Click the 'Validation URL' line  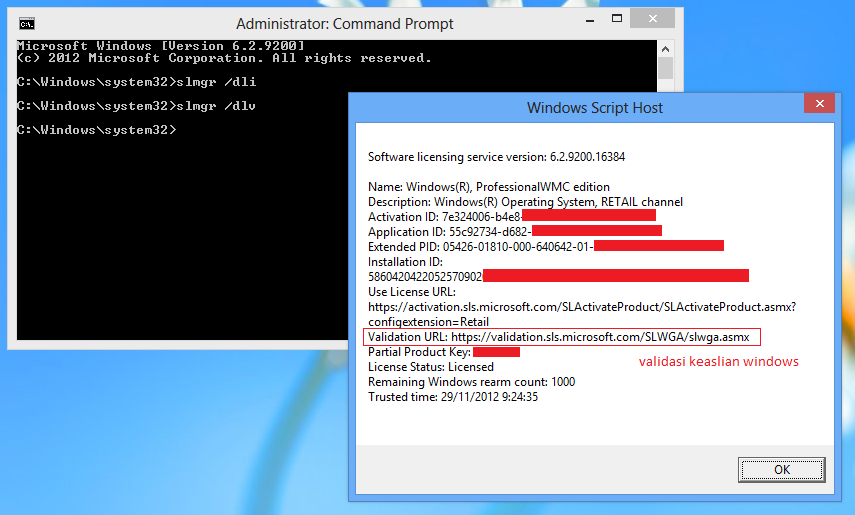point(558,337)
